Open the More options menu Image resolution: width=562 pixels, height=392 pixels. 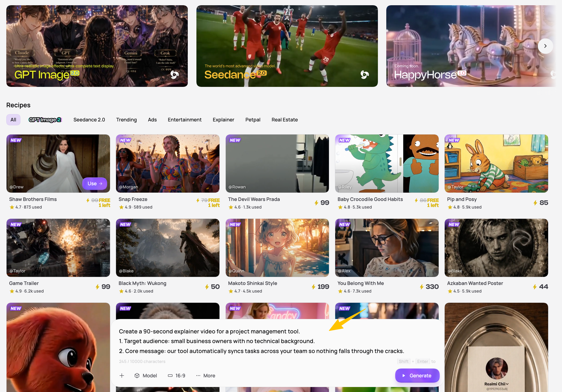[206, 376]
